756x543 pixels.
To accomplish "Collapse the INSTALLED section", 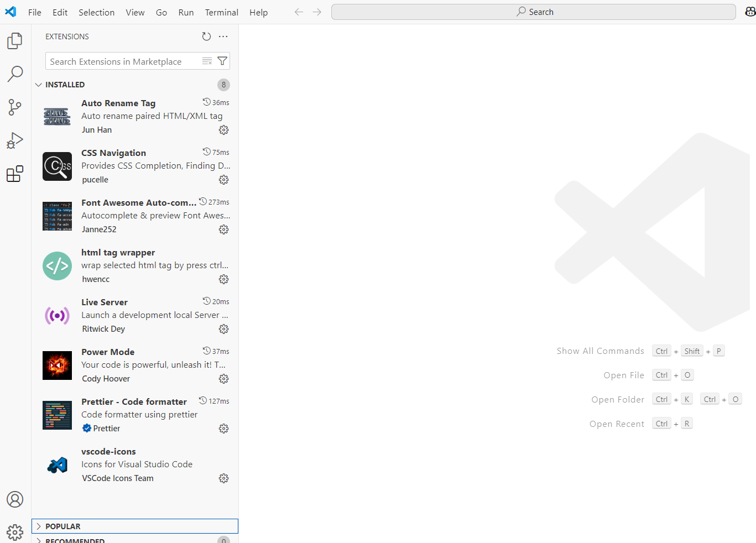I will tap(135, 85).
